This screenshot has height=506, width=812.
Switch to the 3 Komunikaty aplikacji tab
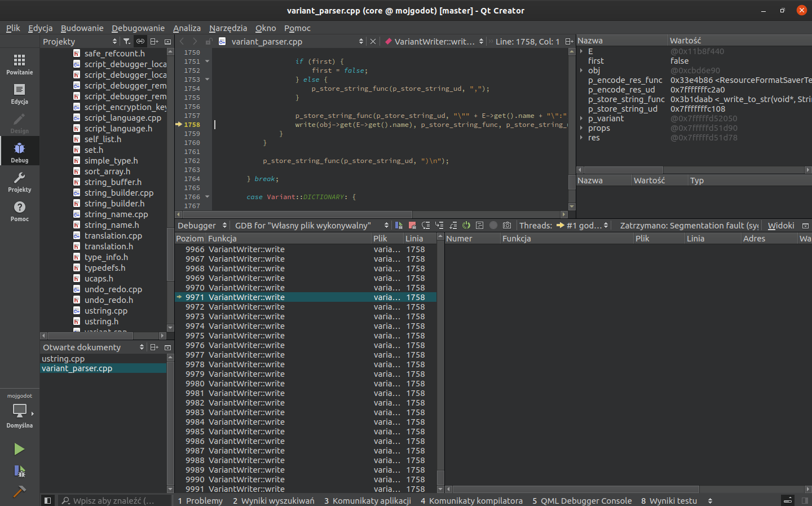coord(368,500)
